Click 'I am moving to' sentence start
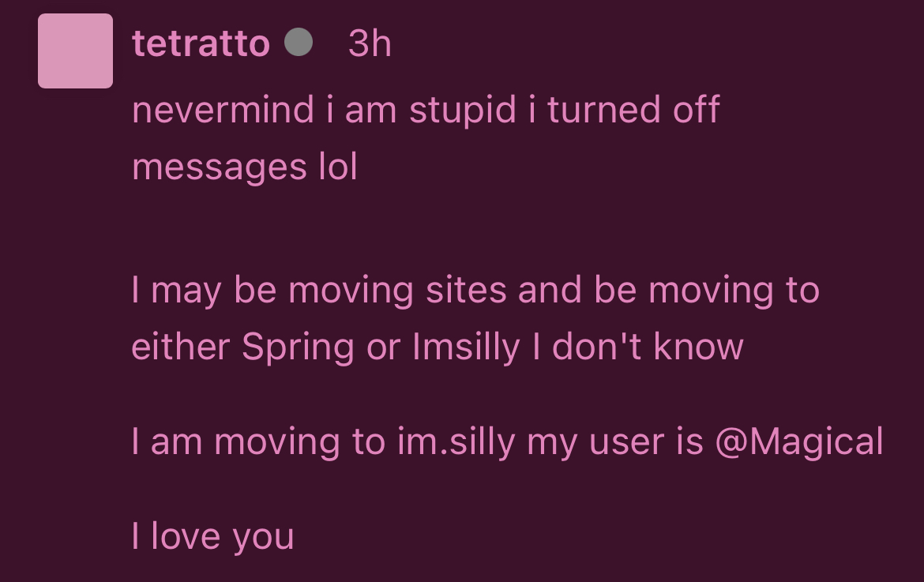 (x=259, y=441)
